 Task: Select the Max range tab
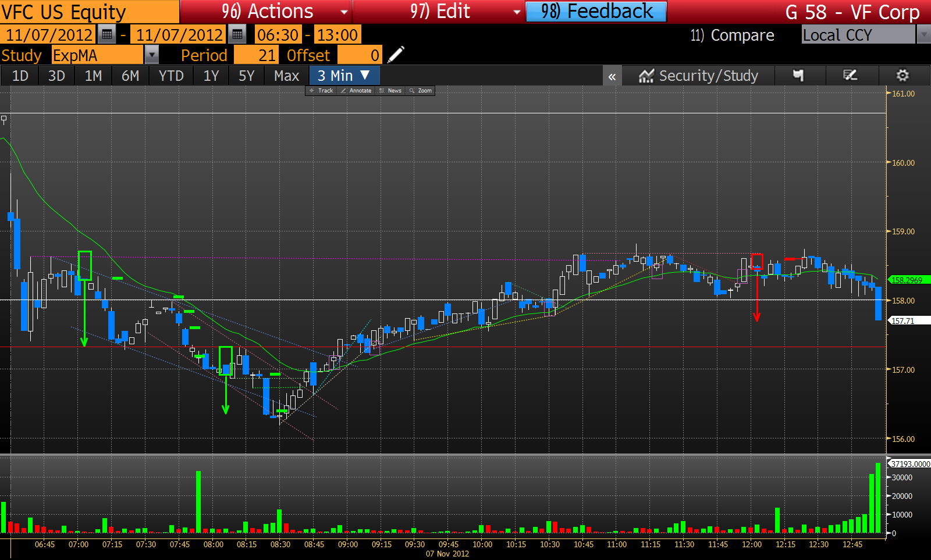(287, 76)
